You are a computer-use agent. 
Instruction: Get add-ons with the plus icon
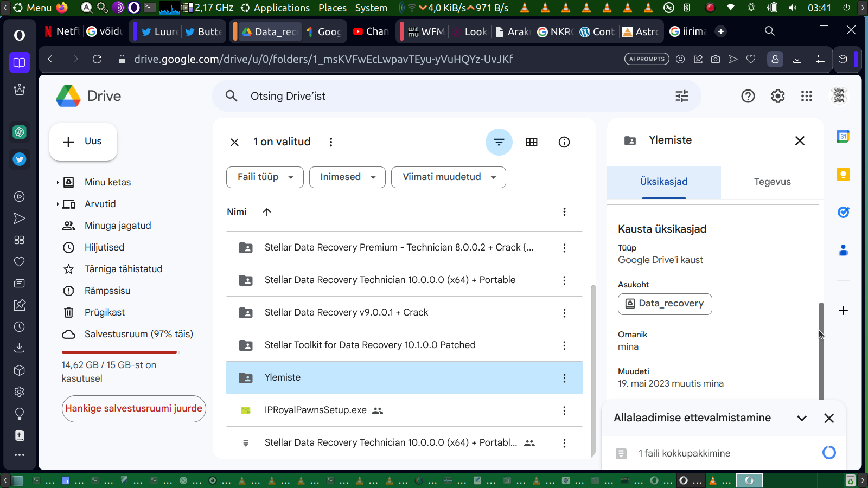tap(843, 311)
